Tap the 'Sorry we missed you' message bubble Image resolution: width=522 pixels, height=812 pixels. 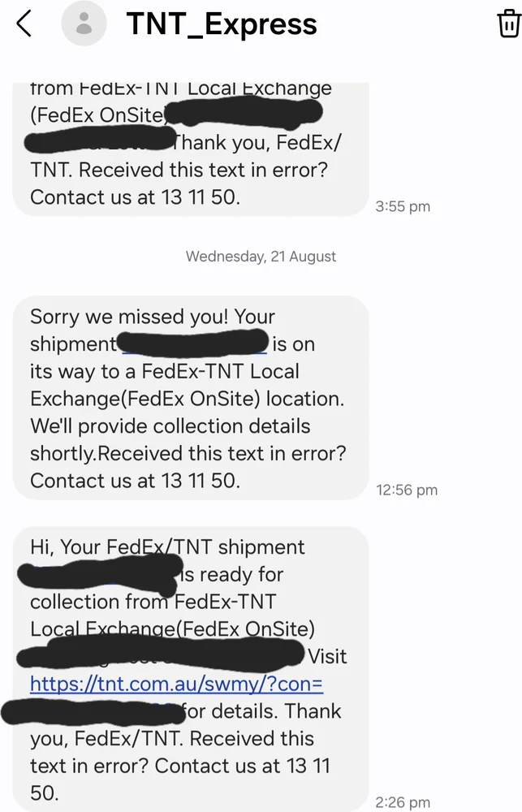(x=187, y=398)
